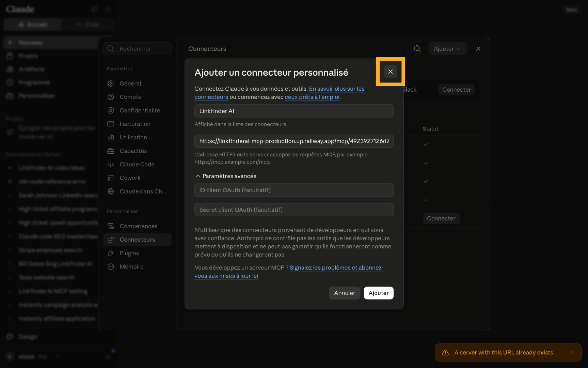Open the 'ceux prêts à l'emploi' link
Image resolution: width=588 pixels, height=368 pixels.
(x=312, y=97)
